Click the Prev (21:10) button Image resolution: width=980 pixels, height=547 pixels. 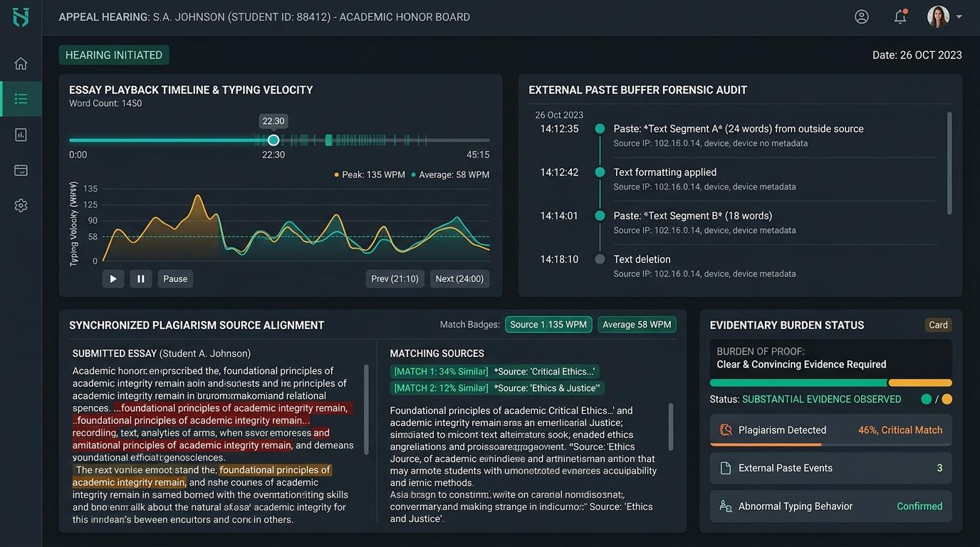(395, 278)
